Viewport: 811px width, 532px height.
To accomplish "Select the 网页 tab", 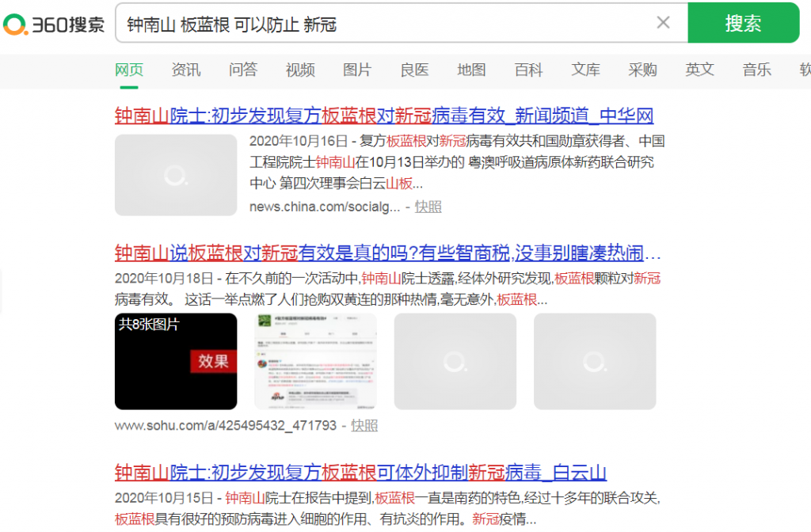I will tap(129, 70).
